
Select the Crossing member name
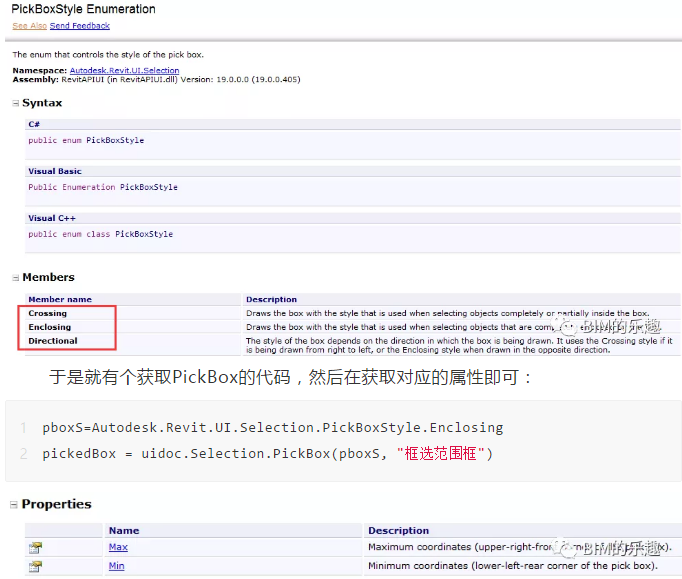tap(47, 313)
